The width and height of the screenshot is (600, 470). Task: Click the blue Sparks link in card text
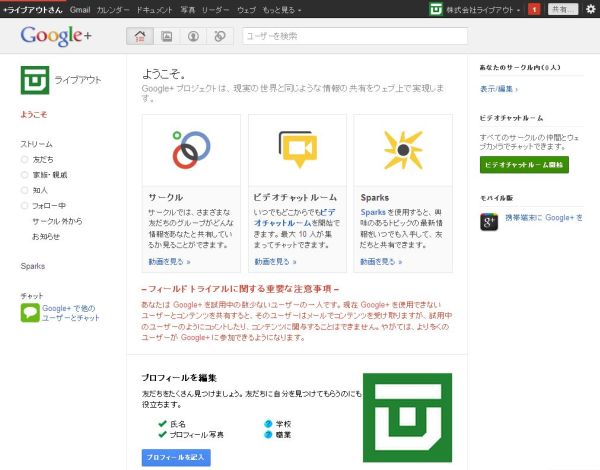(373, 212)
